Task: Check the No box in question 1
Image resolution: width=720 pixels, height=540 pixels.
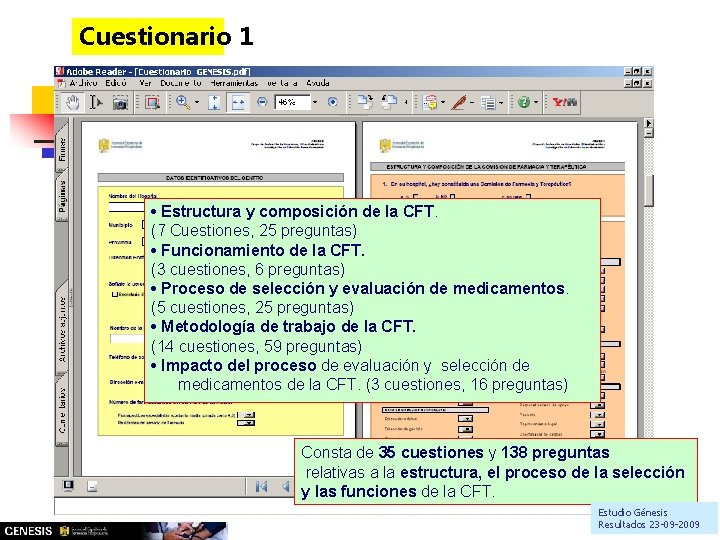Action: pyautogui.click(x=452, y=197)
